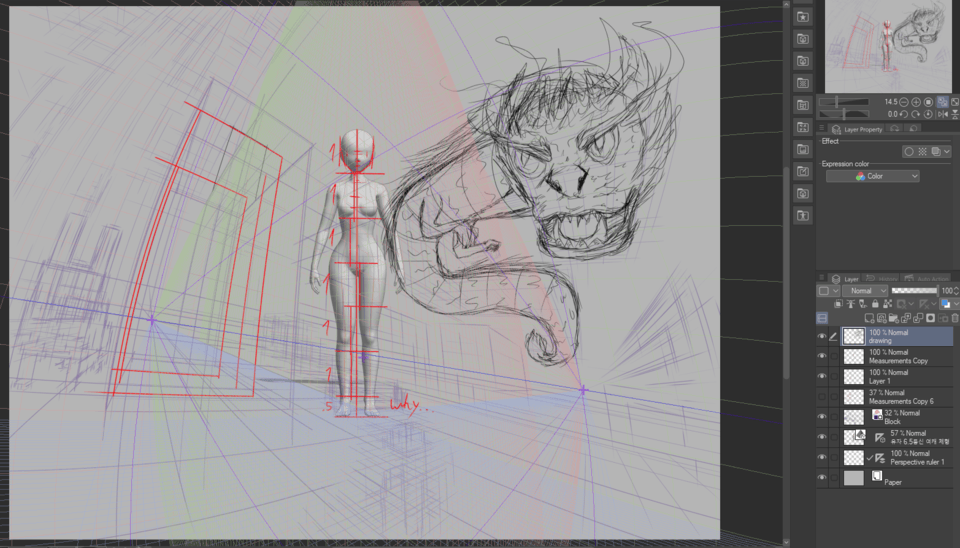The width and height of the screenshot is (960, 548).
Task: Open the layer color swatch dropdown arrow
Action: pos(956,304)
